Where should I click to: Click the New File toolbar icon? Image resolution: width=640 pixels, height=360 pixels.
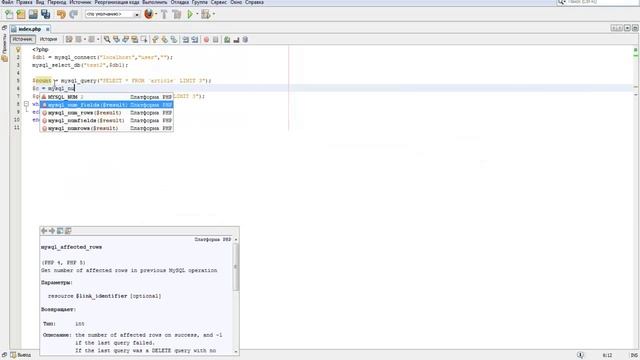9,14
